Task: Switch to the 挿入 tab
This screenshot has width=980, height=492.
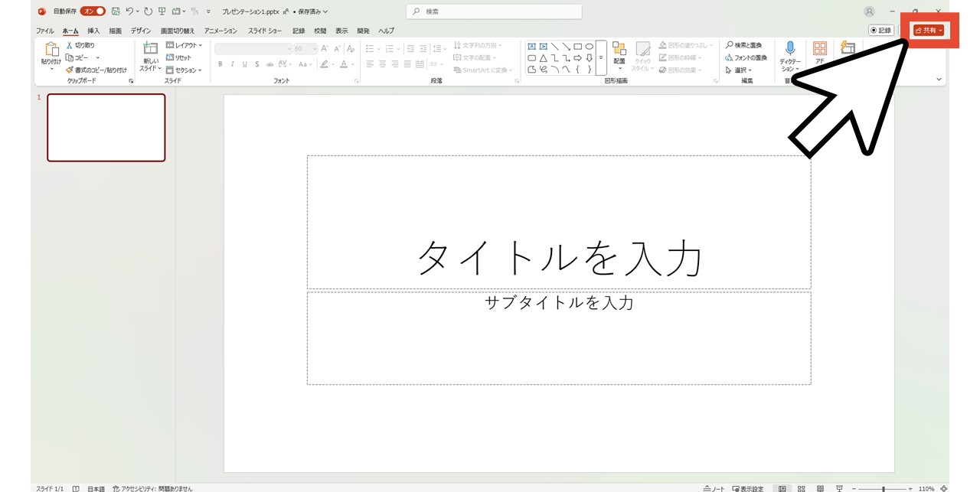Action: [93, 31]
